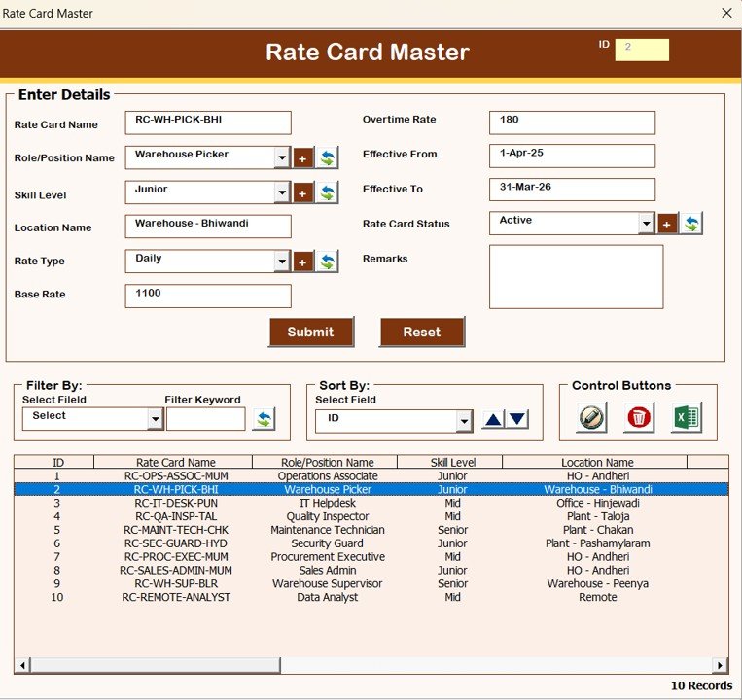The height and width of the screenshot is (700, 742).
Task: Open the Sort By field dropdown
Action: [464, 421]
